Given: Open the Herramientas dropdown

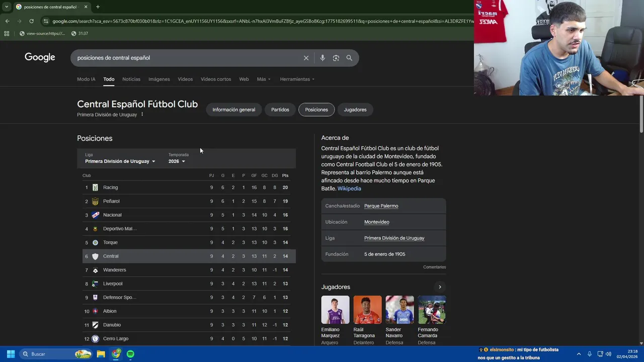Looking at the screenshot, I should click(x=297, y=79).
